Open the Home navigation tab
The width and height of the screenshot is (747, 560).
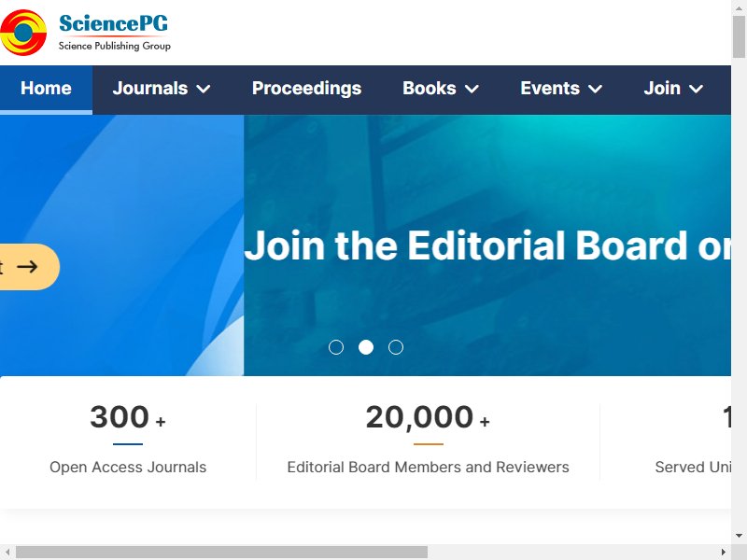[46, 90]
